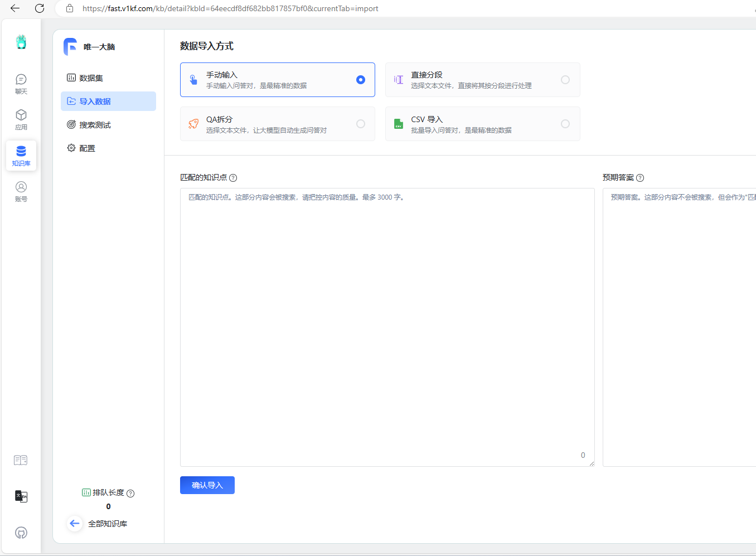The width and height of the screenshot is (756, 556).
Task: Click the 直接分段 text cursor icon
Action: [399, 80]
